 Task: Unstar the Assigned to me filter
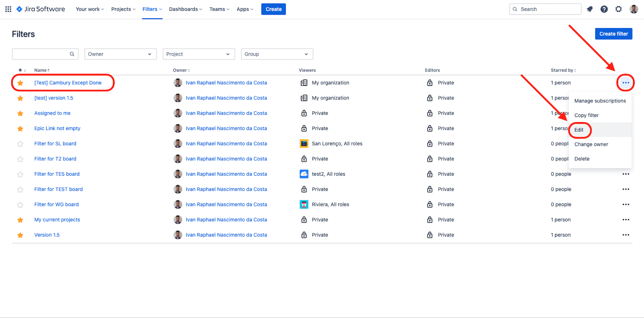[x=20, y=114]
